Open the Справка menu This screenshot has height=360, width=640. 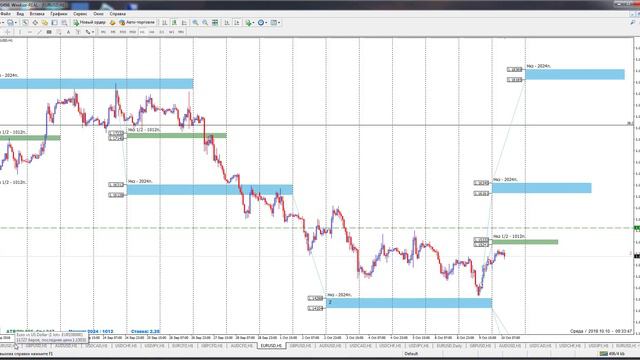click(x=118, y=13)
